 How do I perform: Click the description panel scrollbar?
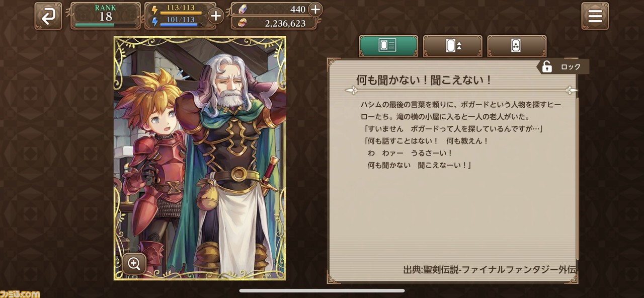(577, 179)
